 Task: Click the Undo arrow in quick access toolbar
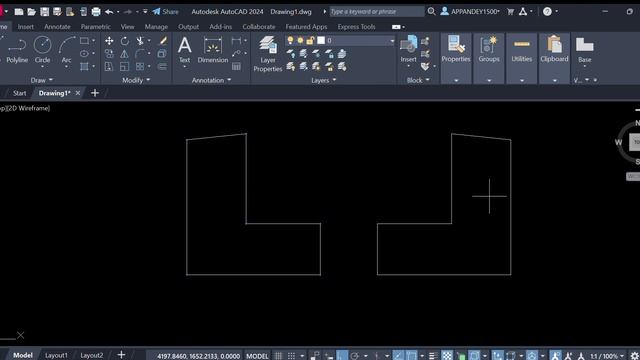coord(109,12)
